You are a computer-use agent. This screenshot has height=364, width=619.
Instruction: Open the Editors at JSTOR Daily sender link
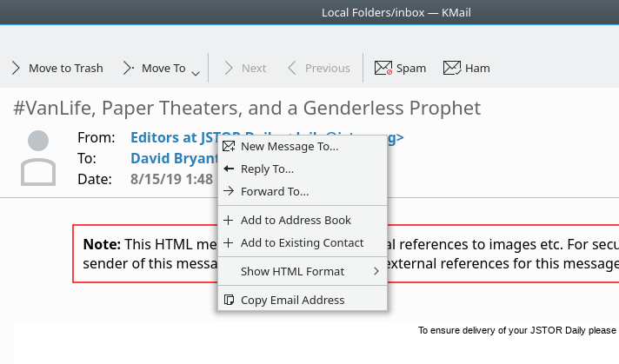coord(175,137)
